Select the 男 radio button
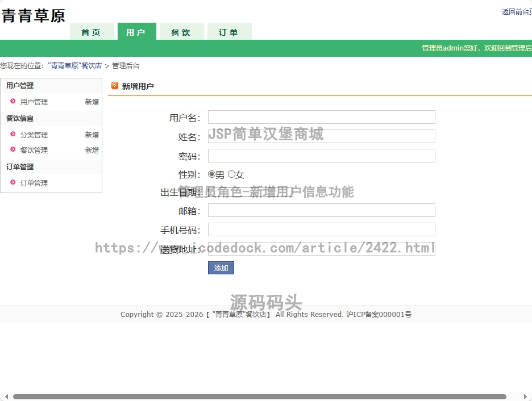532x401 pixels. click(211, 174)
